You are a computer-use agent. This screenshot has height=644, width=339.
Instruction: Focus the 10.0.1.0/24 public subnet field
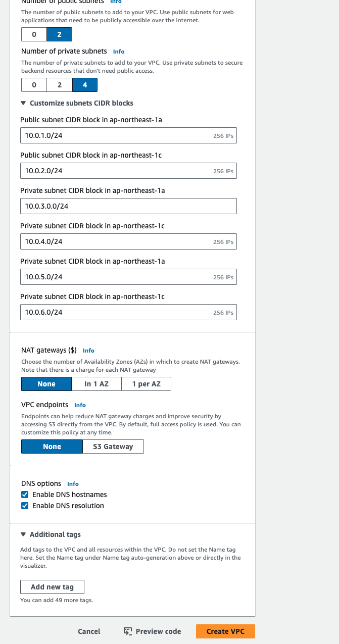point(128,135)
